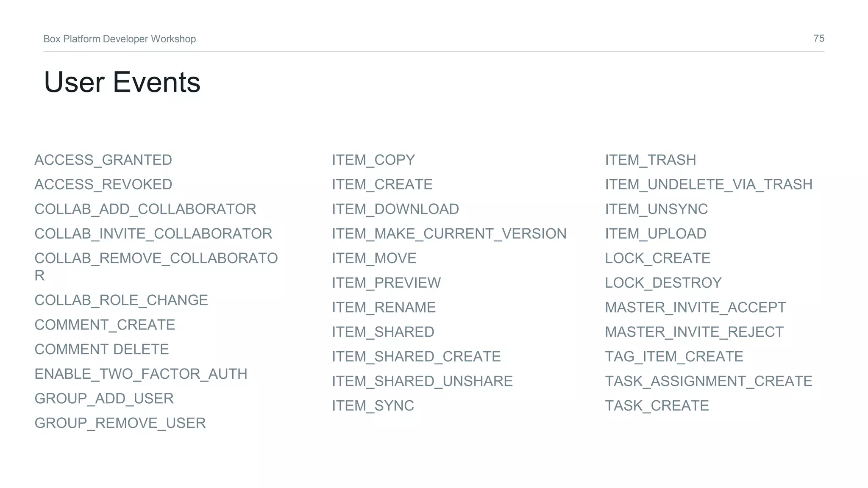
Task: Click the User Events slide title
Action: coord(122,82)
